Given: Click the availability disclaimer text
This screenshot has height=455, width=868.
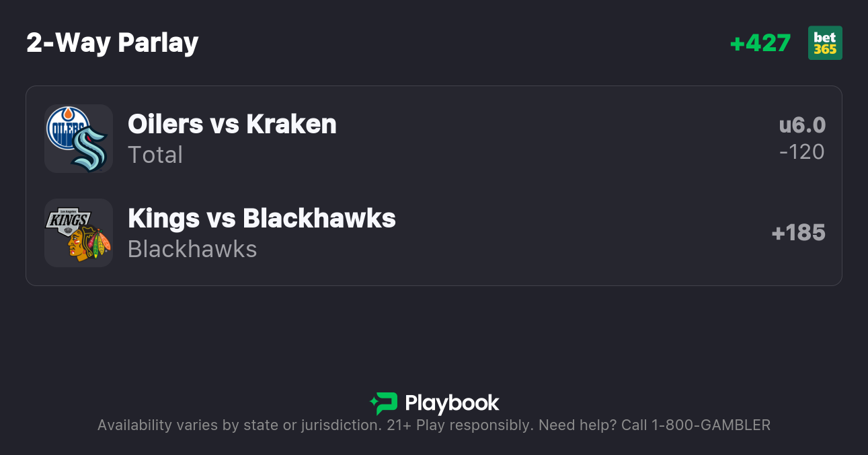Looking at the screenshot, I should click(x=239, y=425).
